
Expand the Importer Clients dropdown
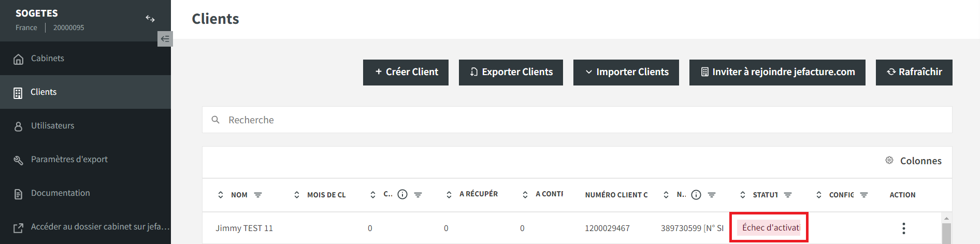(x=626, y=73)
